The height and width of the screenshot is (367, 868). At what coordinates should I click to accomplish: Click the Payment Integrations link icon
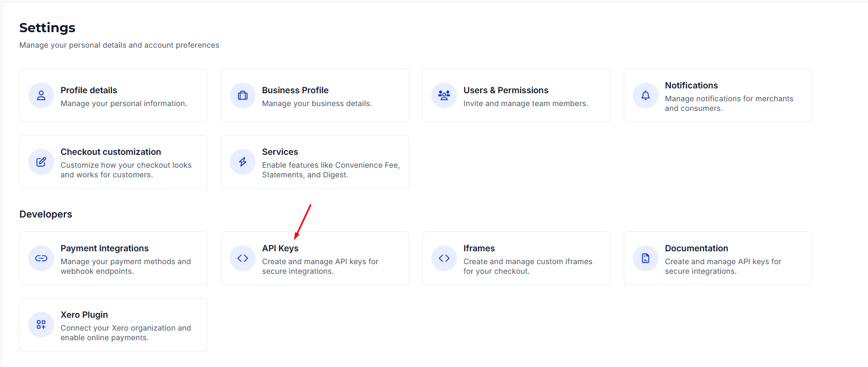(x=41, y=258)
